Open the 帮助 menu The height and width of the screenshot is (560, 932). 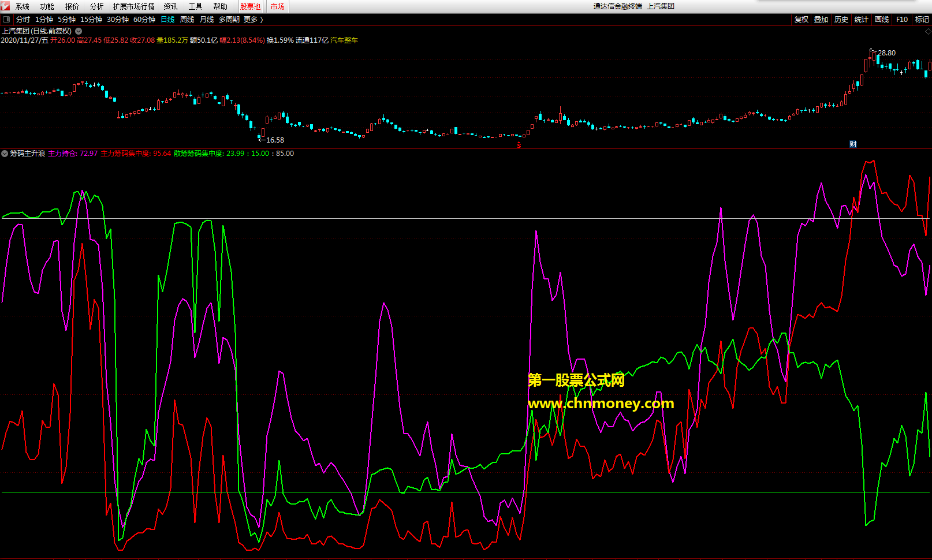click(x=221, y=6)
